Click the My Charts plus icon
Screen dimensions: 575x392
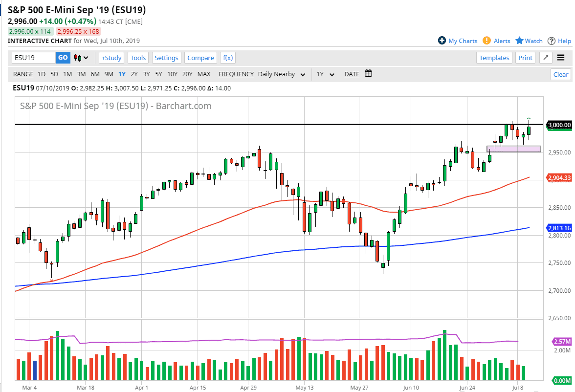coord(442,41)
